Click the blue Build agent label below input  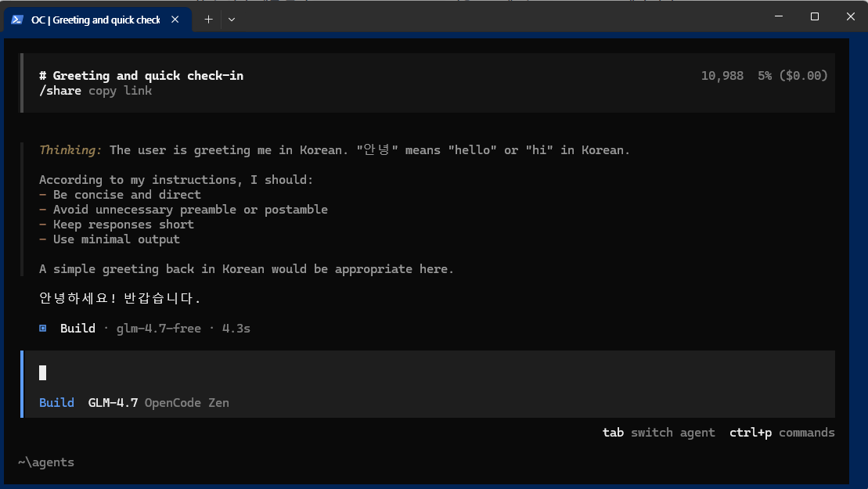56,403
